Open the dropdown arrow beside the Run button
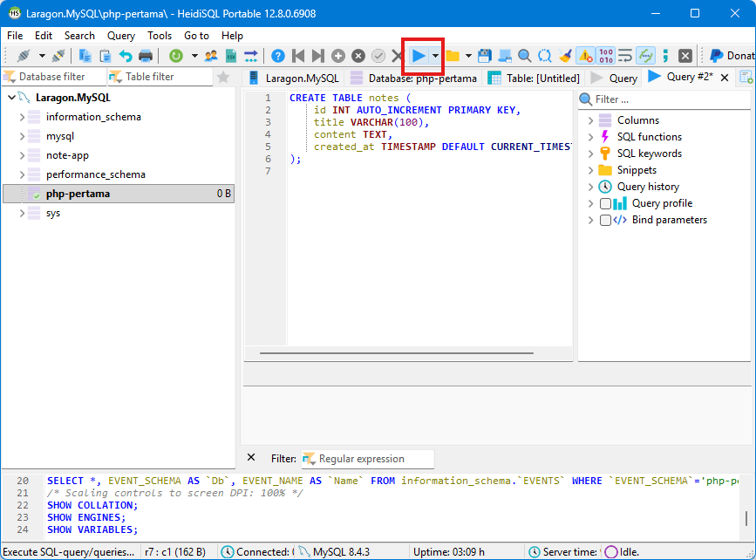The height and width of the screenshot is (560, 756). [433, 55]
